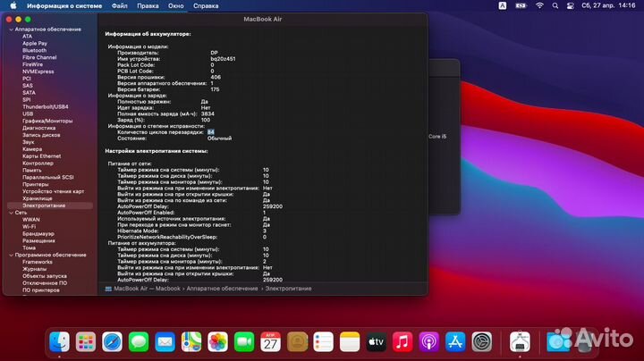Collapse the 'Сеть' section in the sidebar
This screenshot has width=644, height=361.
click(x=11, y=213)
